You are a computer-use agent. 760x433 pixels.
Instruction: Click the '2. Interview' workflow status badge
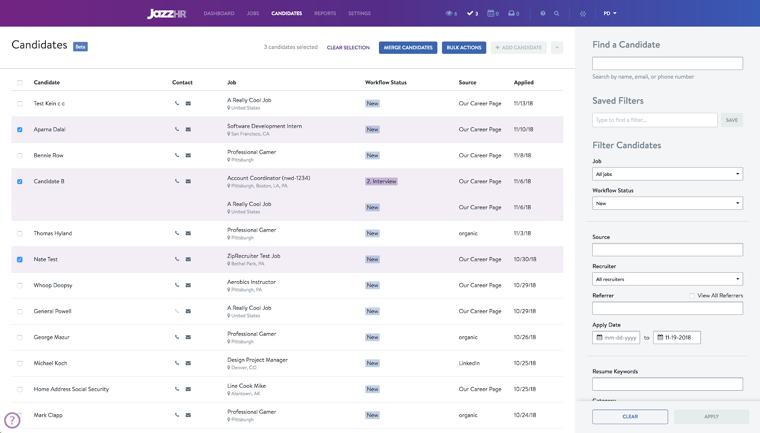click(381, 181)
